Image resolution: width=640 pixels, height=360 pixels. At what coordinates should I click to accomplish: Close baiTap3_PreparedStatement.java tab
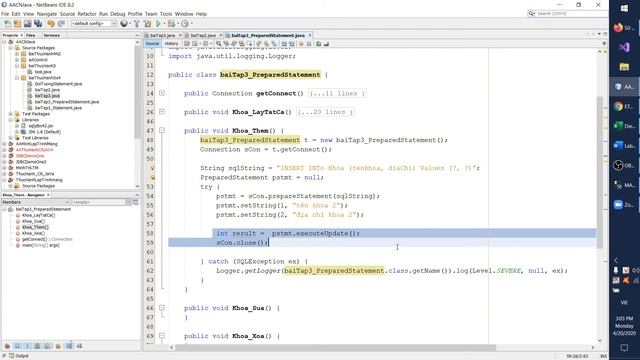pos(310,36)
